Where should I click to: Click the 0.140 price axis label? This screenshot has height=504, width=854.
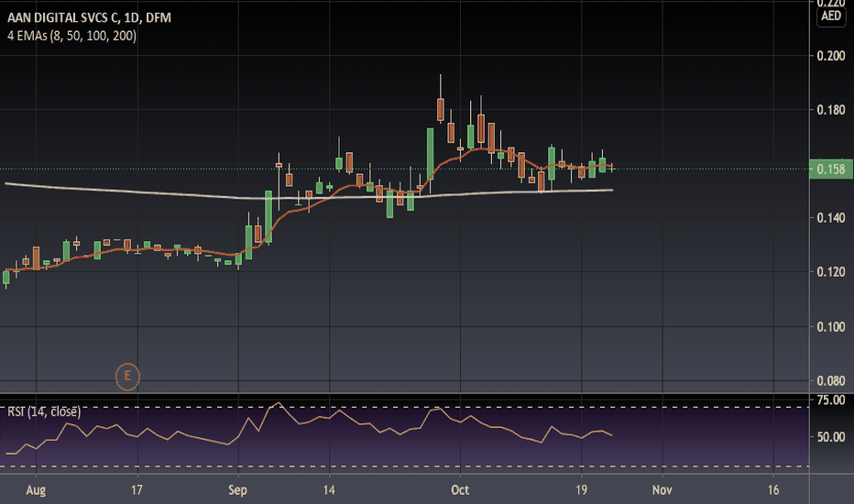click(831, 218)
